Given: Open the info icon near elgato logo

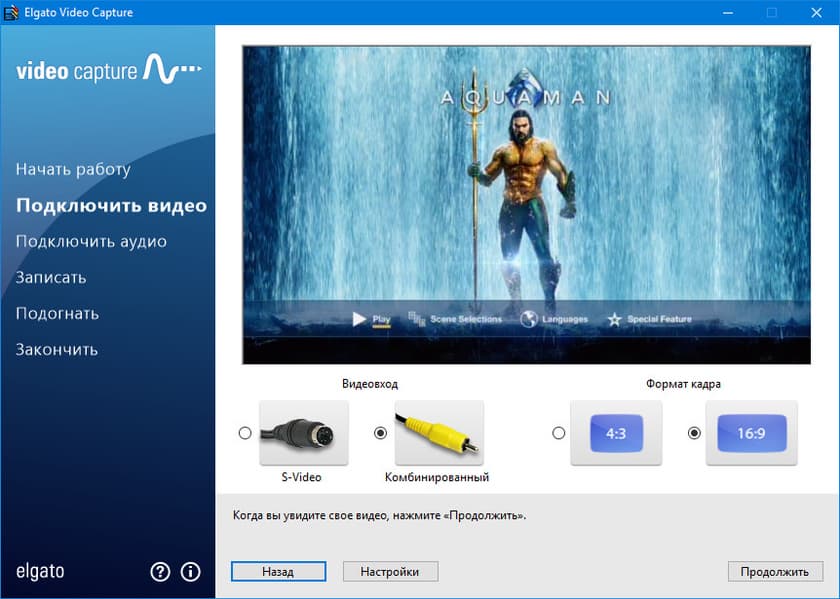Looking at the screenshot, I should 190,572.
